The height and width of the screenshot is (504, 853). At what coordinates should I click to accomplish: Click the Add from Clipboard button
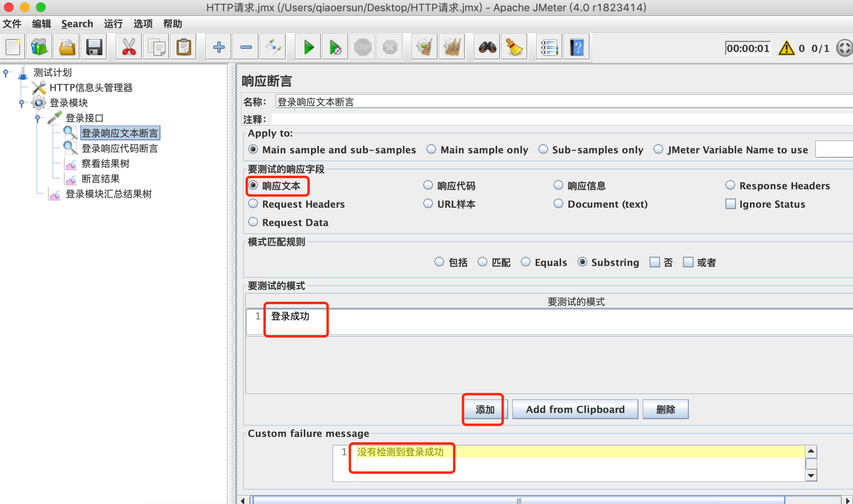click(x=575, y=409)
